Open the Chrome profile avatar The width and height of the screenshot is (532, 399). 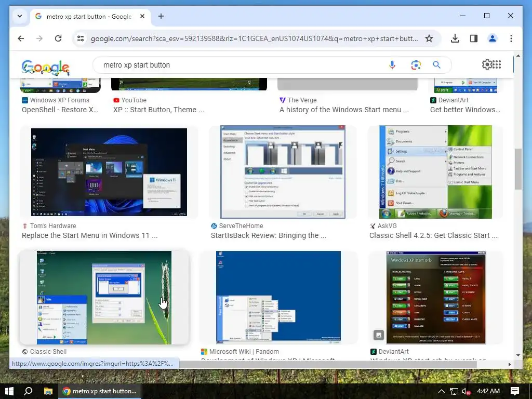[x=493, y=38]
